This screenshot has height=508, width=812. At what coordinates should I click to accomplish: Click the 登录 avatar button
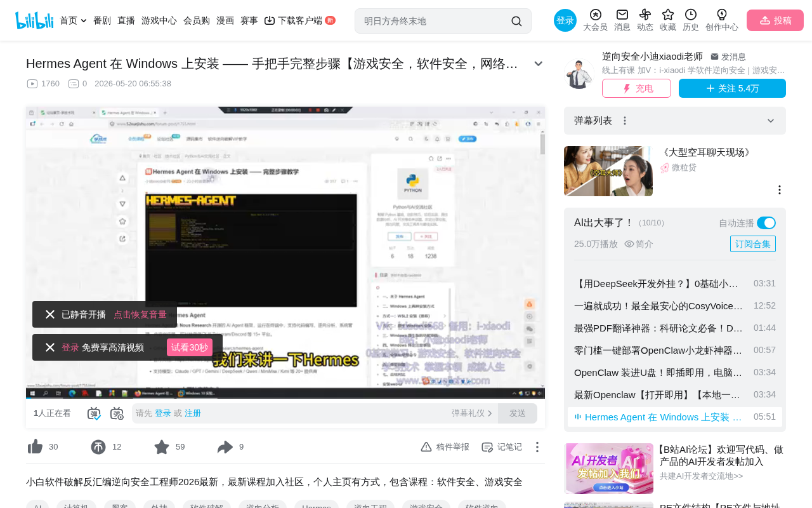tap(565, 20)
